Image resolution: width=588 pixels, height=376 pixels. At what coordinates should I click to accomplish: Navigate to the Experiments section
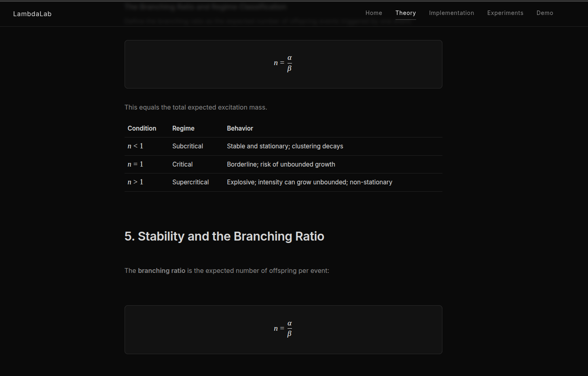(x=505, y=13)
